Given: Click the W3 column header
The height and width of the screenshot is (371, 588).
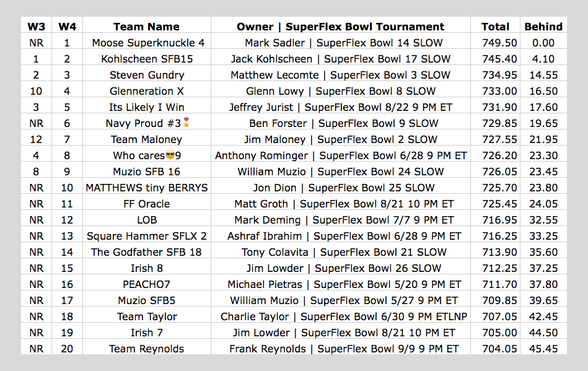Looking at the screenshot, I should pyautogui.click(x=37, y=27).
